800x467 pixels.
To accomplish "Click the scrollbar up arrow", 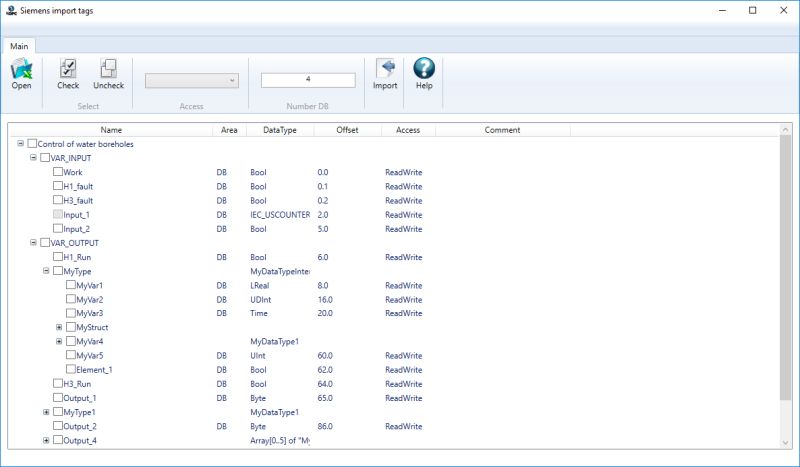I will click(x=786, y=130).
